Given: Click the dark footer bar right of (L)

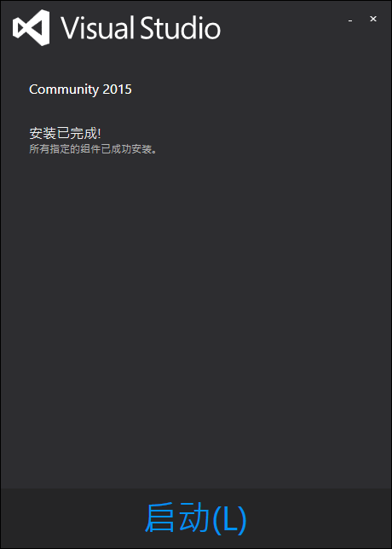Looking at the screenshot, I should (x=320, y=518).
